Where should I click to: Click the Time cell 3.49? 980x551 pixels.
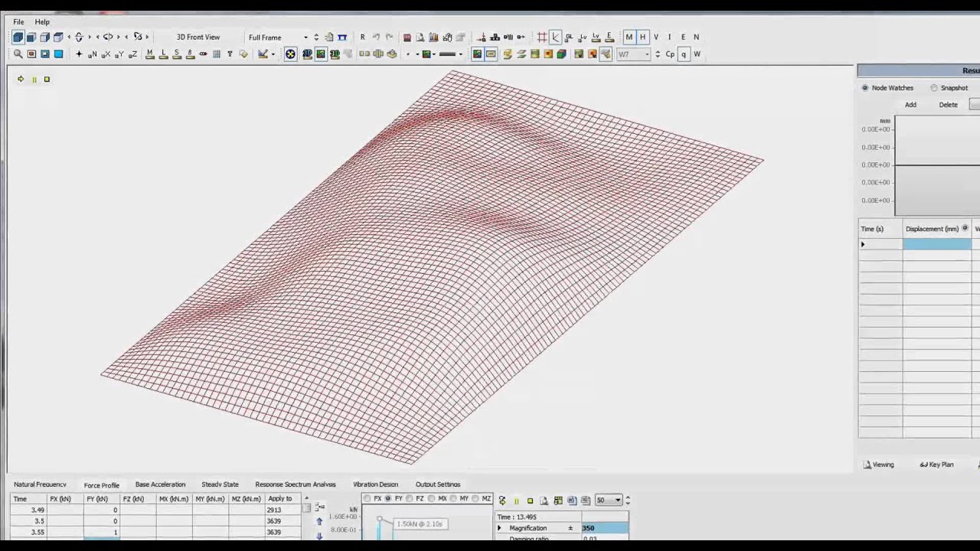[28, 510]
